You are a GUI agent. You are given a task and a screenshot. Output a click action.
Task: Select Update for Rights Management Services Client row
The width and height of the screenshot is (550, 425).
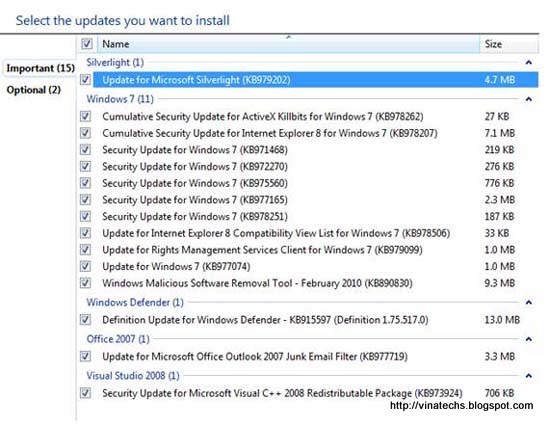coord(262,250)
